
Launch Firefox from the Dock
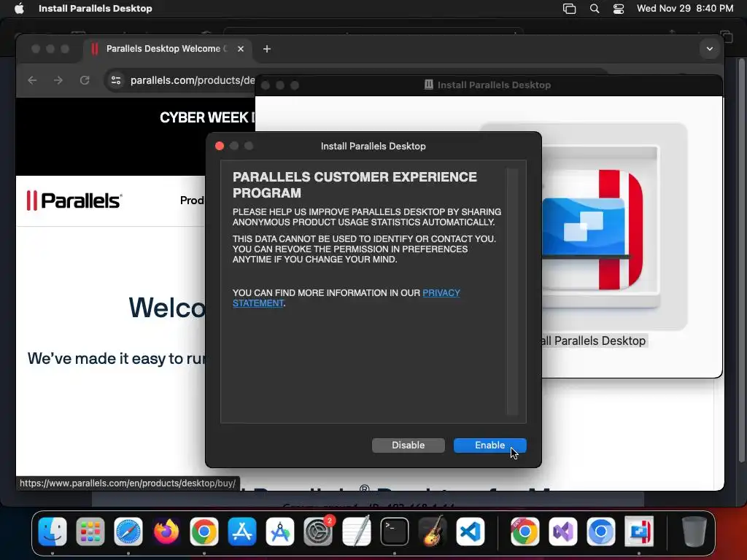point(166,532)
